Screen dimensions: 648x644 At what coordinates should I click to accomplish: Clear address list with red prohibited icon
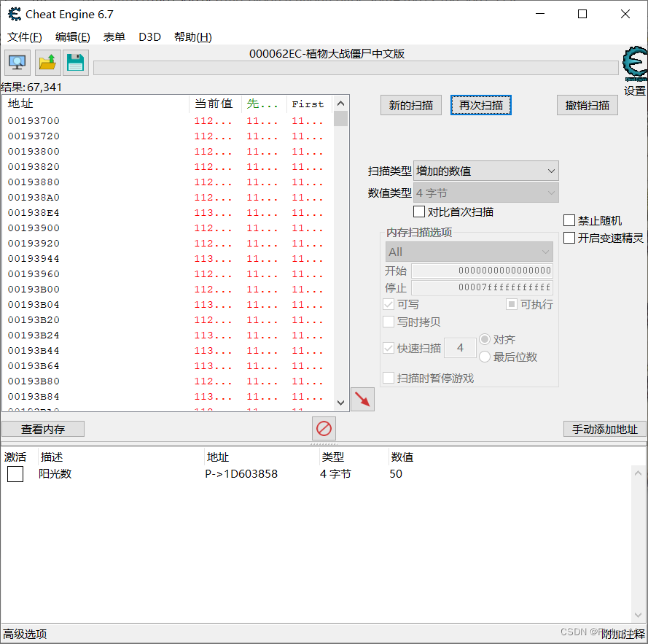point(324,428)
